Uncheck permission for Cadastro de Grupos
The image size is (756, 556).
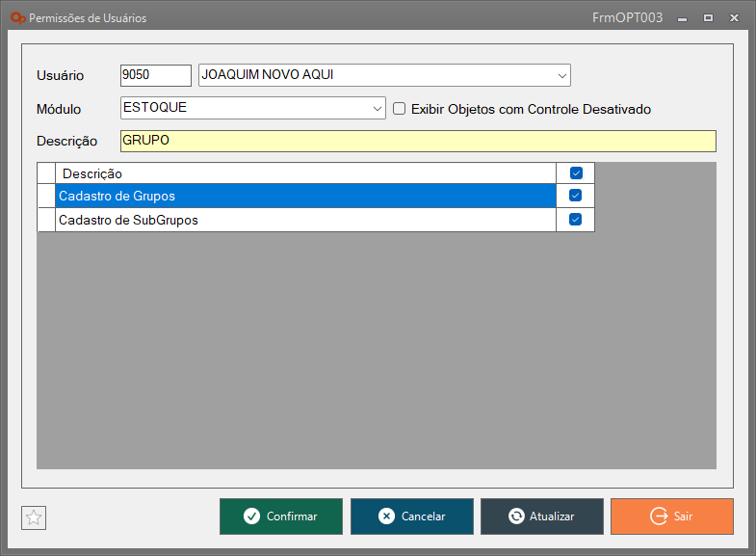(x=576, y=196)
